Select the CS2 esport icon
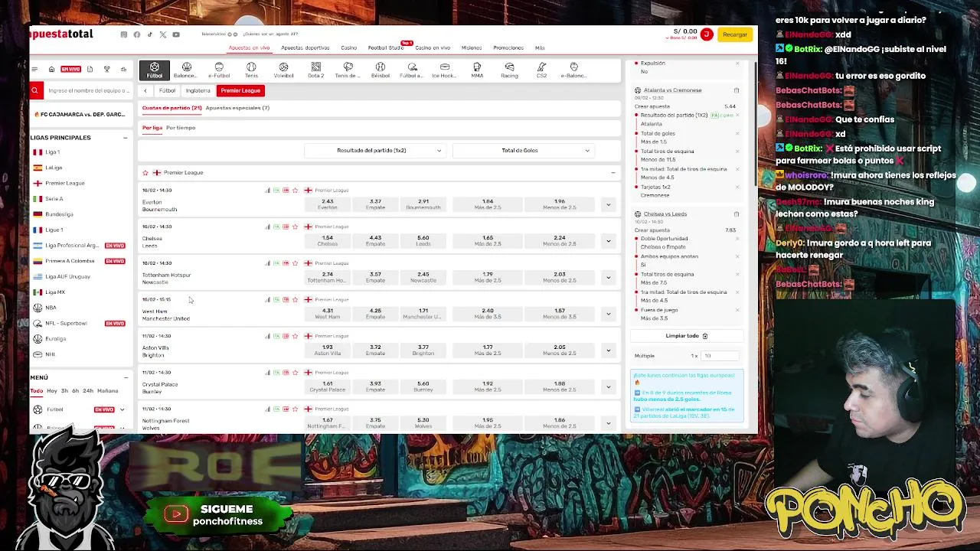Viewport: 980px width, 551px height. click(541, 70)
